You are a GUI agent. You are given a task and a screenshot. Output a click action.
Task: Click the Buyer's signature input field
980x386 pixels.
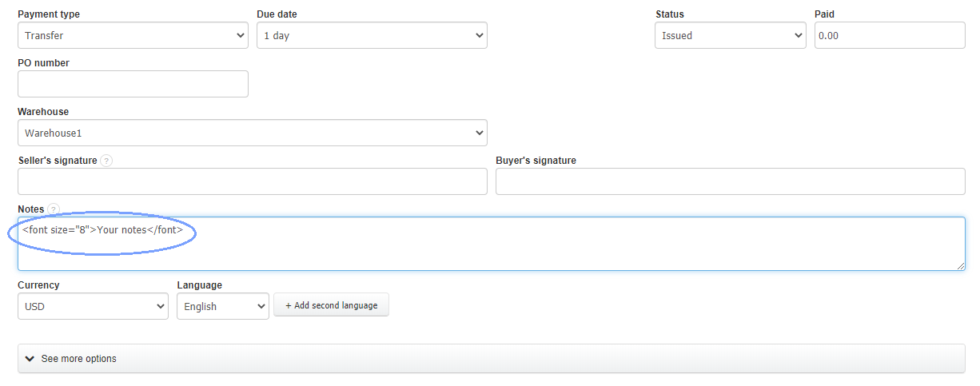730,181
